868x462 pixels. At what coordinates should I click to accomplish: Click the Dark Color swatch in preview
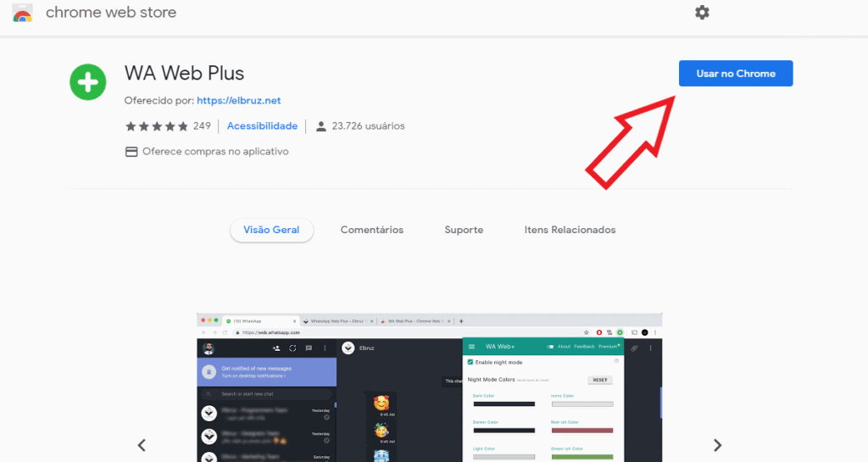tap(504, 404)
